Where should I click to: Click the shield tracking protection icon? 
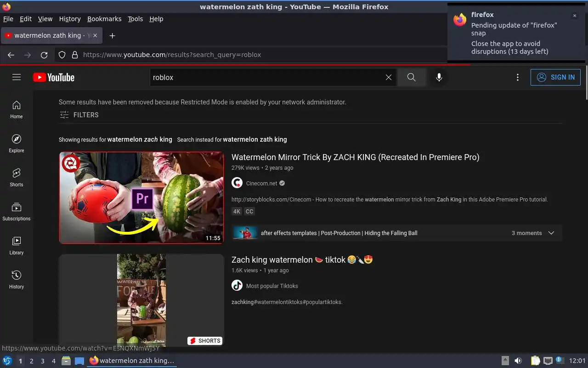click(62, 55)
